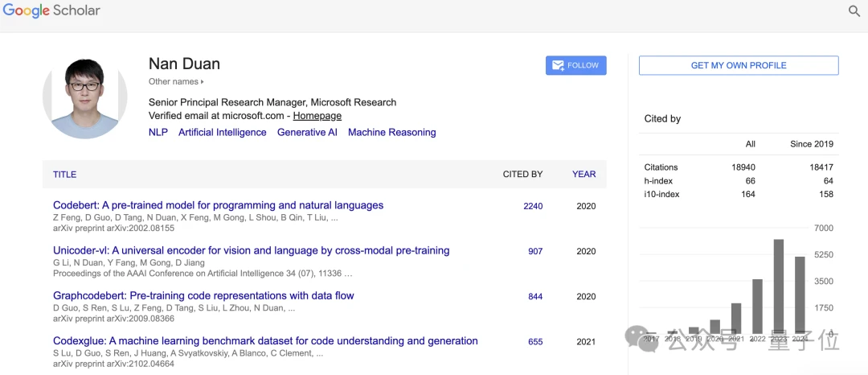
Task: Click the Google Scholar logo
Action: pyautogui.click(x=51, y=11)
